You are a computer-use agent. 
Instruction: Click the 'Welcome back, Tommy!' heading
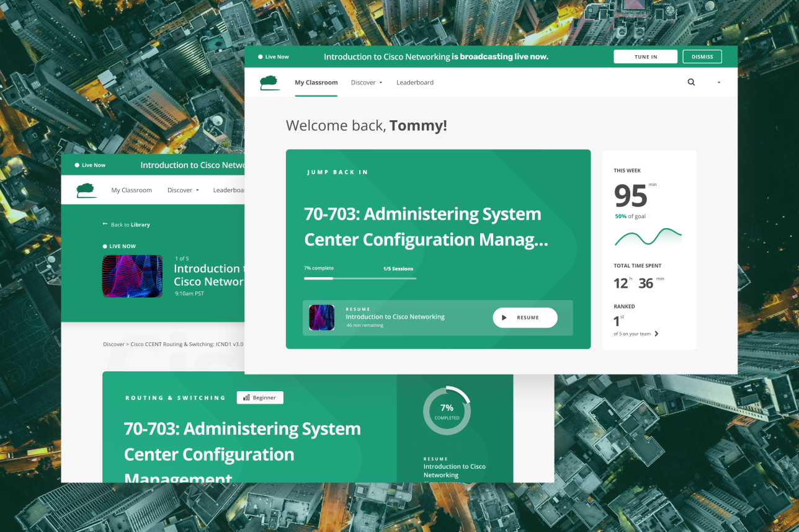pyautogui.click(x=367, y=126)
